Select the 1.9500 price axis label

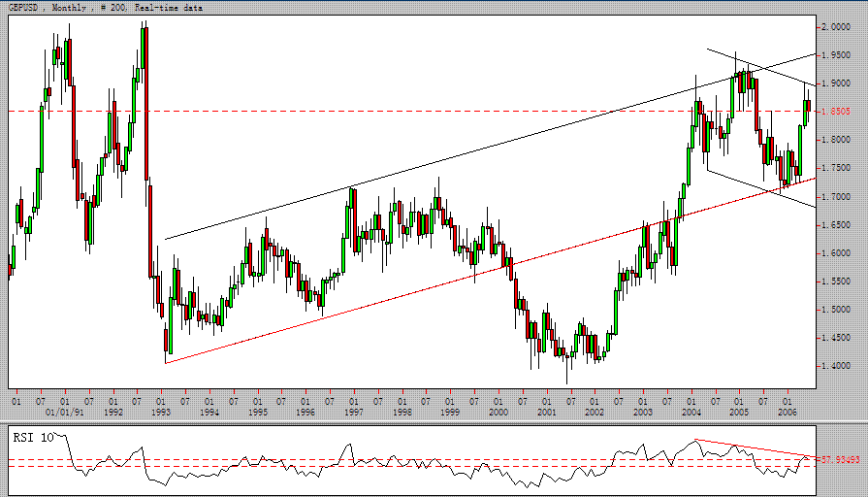(x=836, y=55)
